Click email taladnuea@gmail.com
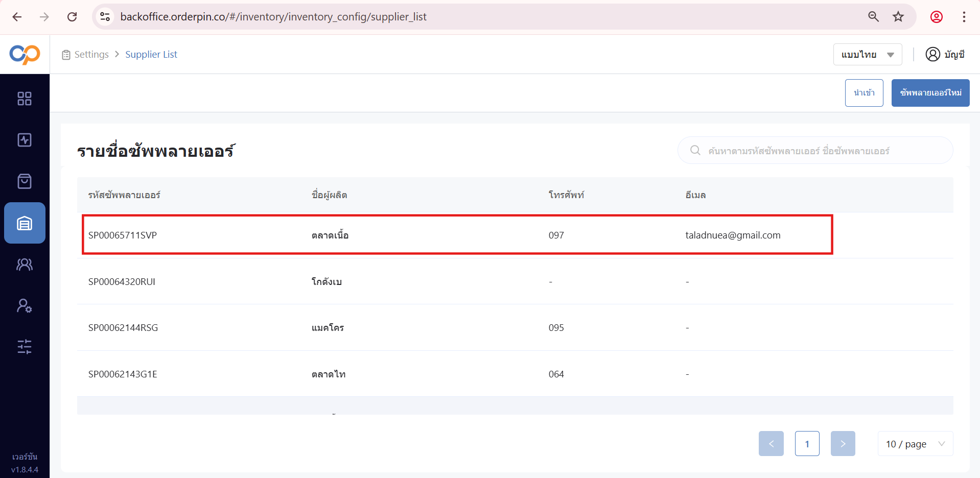980x478 pixels. tap(733, 235)
